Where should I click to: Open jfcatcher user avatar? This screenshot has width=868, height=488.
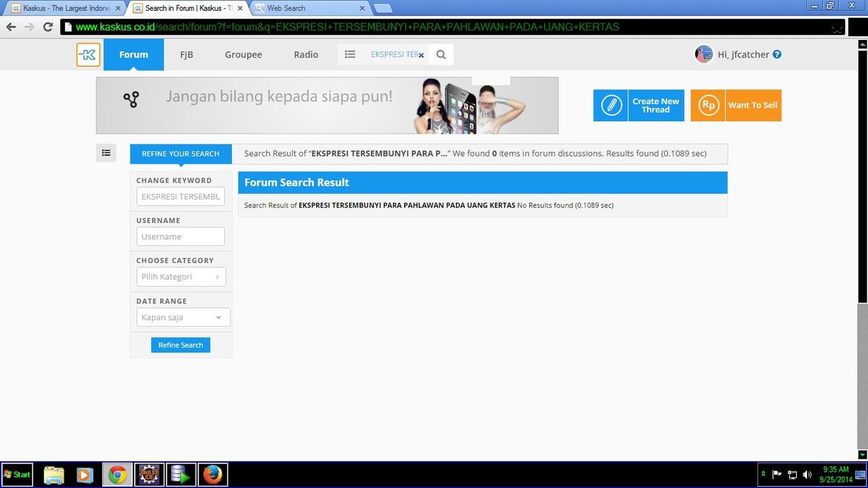(704, 54)
